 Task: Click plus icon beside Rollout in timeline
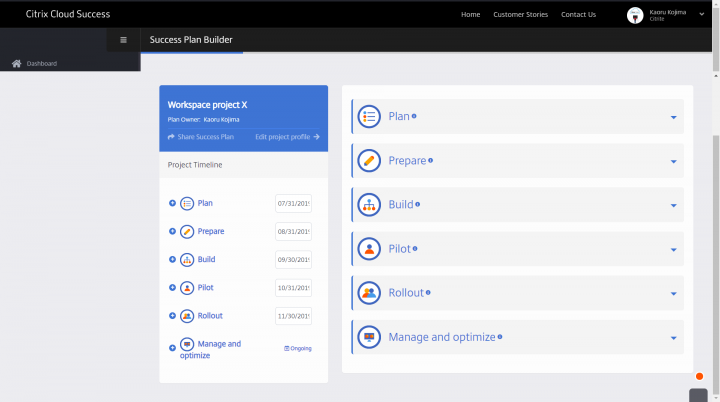[172, 316]
